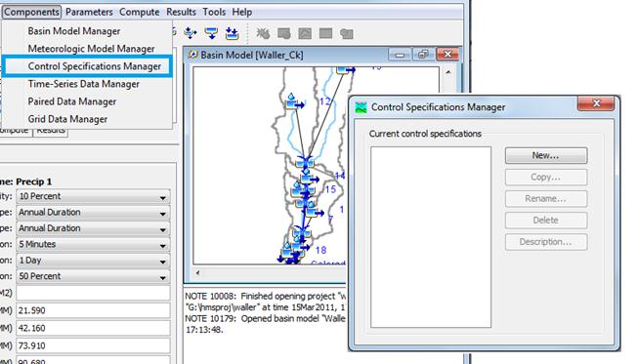Select the Source creation tool icon
Image resolution: width=638 pixels, height=364 pixels.
pyautogui.click(x=211, y=33)
